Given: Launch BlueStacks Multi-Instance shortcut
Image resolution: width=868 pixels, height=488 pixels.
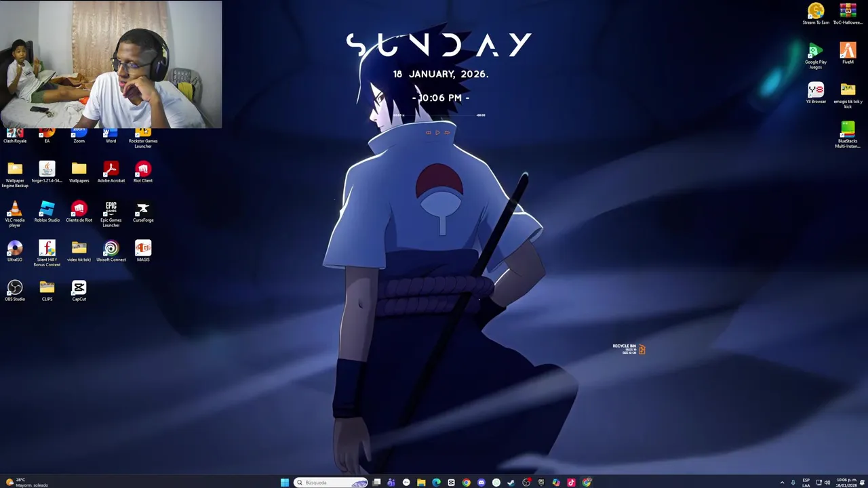Looking at the screenshot, I should click(848, 134).
